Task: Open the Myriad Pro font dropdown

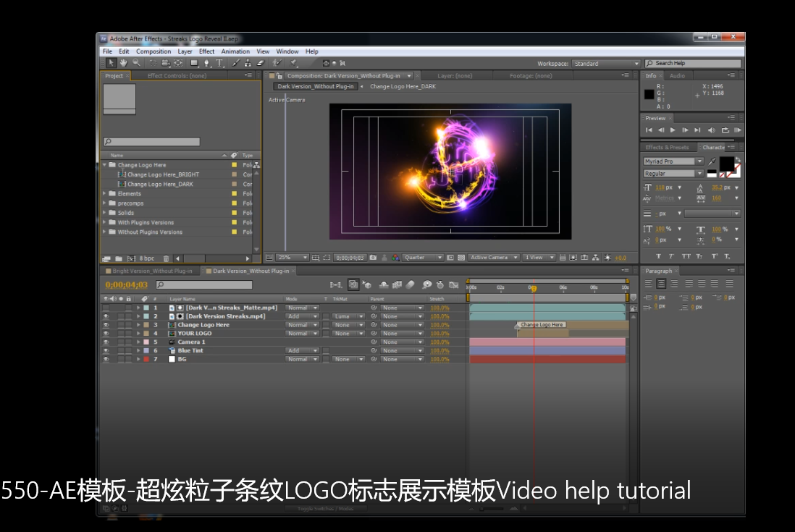Action: point(673,161)
